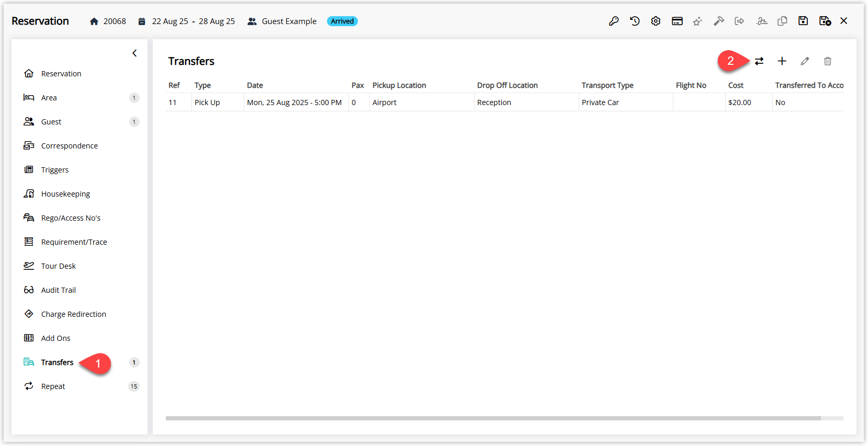Click the hammer icon in the header toolbar
Viewport: 868px width, 446px height.
point(719,21)
